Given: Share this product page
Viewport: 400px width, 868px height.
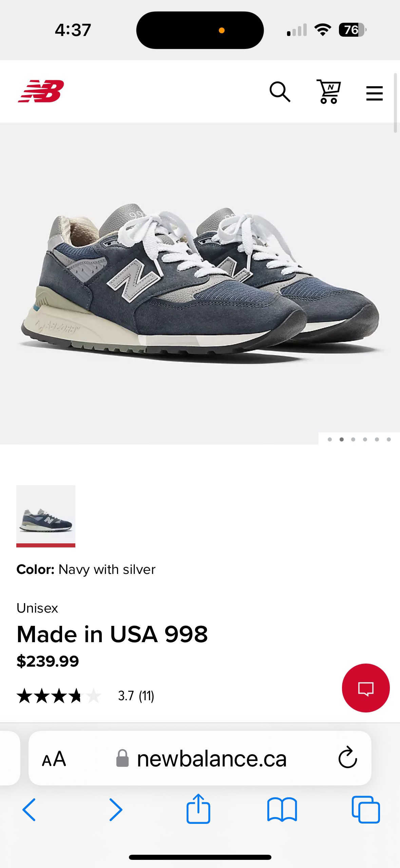Looking at the screenshot, I should 198,808.
